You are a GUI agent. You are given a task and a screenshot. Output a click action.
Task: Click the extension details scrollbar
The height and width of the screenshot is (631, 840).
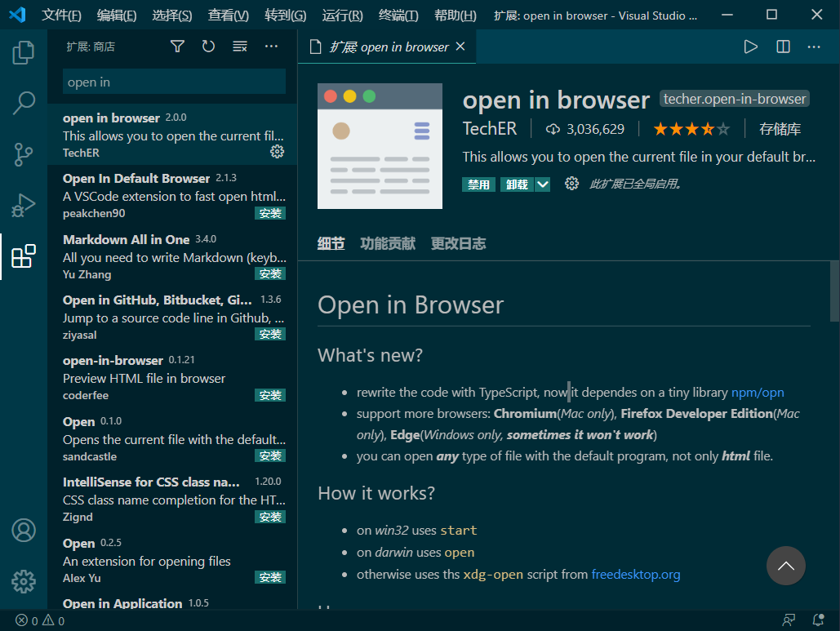click(x=834, y=292)
